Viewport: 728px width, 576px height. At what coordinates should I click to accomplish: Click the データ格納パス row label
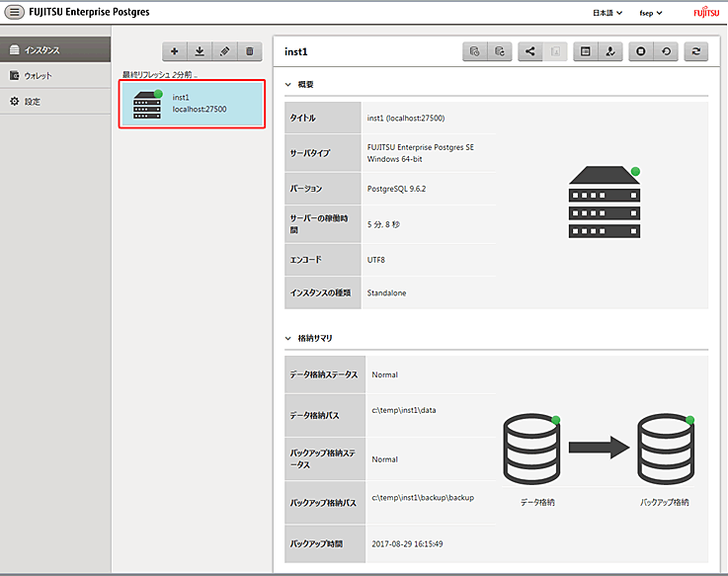click(x=325, y=416)
